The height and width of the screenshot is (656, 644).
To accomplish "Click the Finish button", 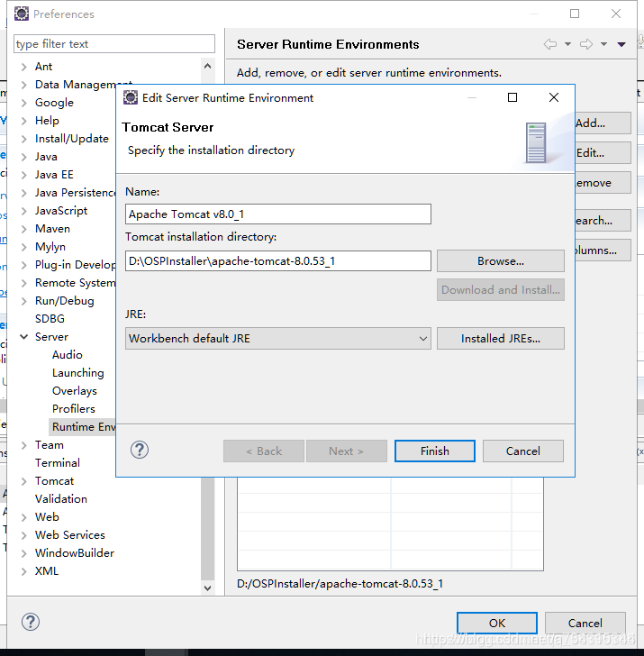I will [x=435, y=451].
